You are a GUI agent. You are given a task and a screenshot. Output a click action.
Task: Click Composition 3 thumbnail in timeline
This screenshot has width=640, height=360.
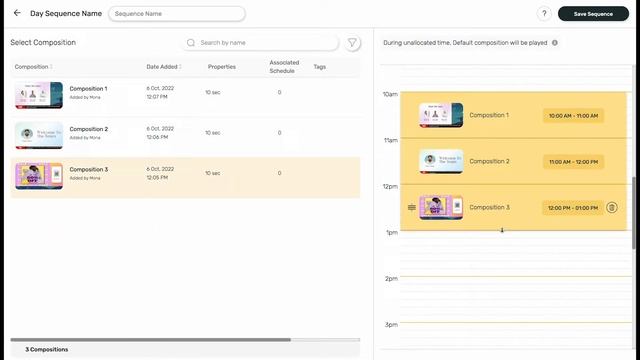click(x=441, y=207)
